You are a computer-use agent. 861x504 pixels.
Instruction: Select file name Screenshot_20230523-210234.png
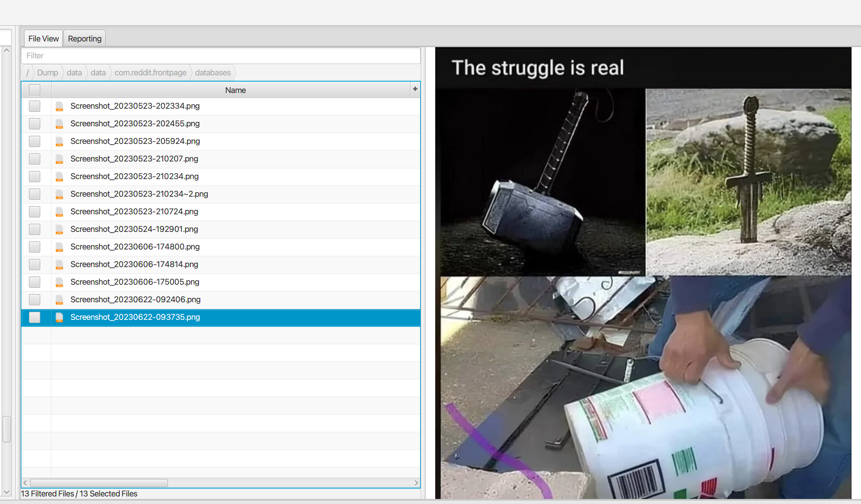(135, 177)
